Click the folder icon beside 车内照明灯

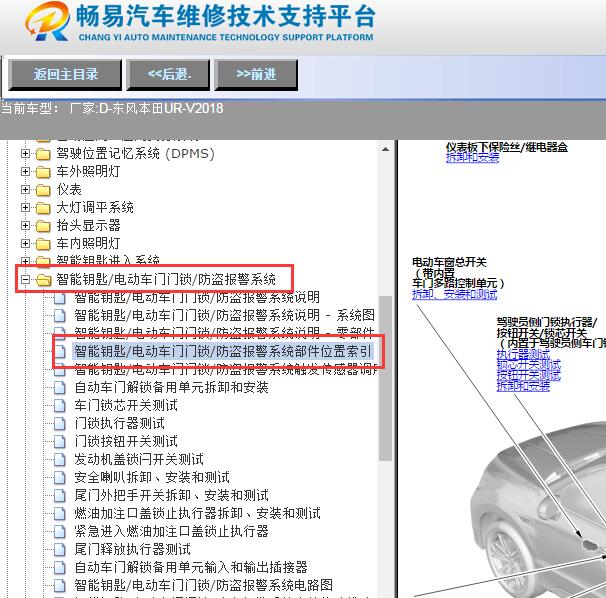click(x=43, y=244)
